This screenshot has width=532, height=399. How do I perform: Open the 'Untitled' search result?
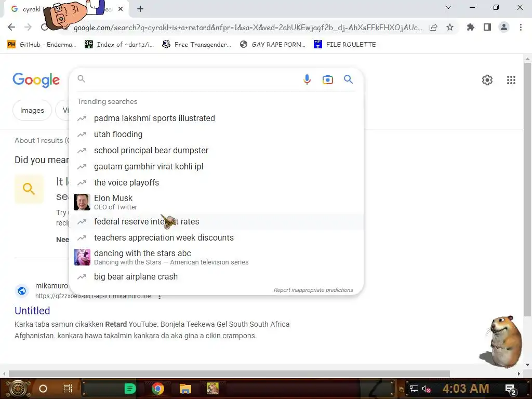tap(32, 311)
